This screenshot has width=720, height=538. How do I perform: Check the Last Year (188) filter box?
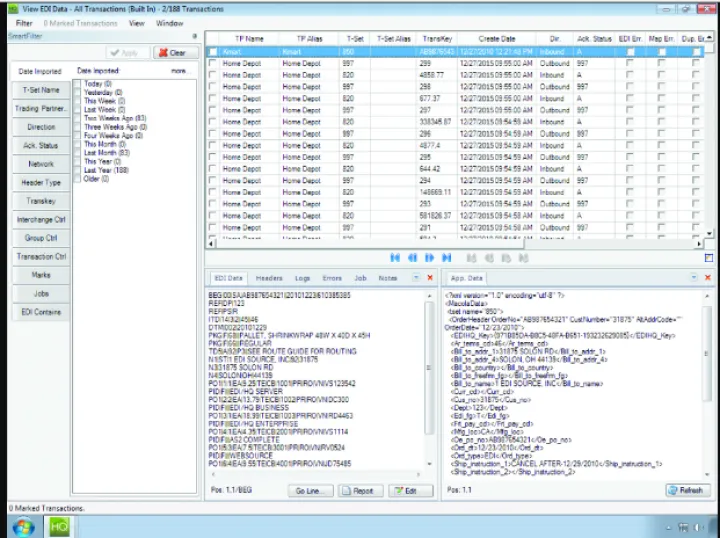(79, 171)
